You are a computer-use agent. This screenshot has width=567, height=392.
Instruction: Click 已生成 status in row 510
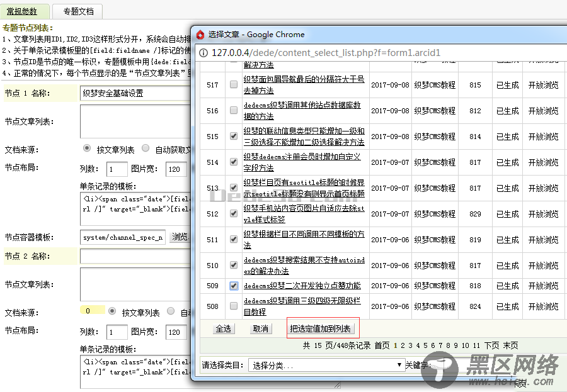click(x=507, y=266)
